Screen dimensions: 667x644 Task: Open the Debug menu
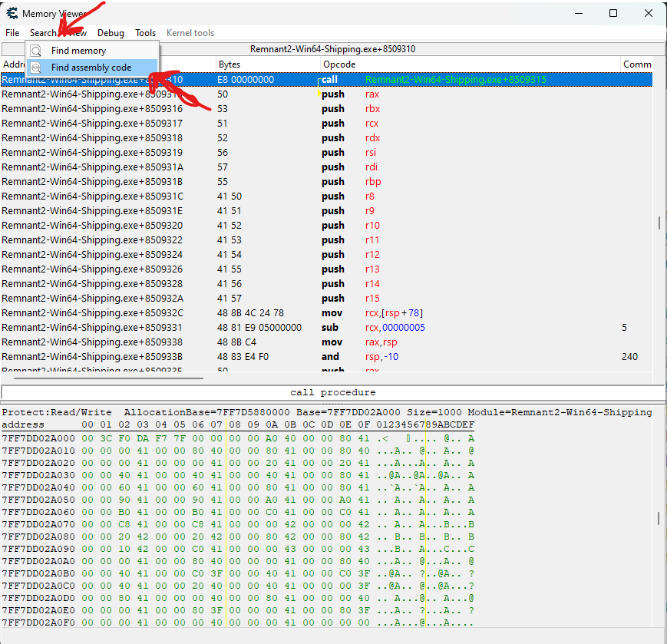coord(111,33)
